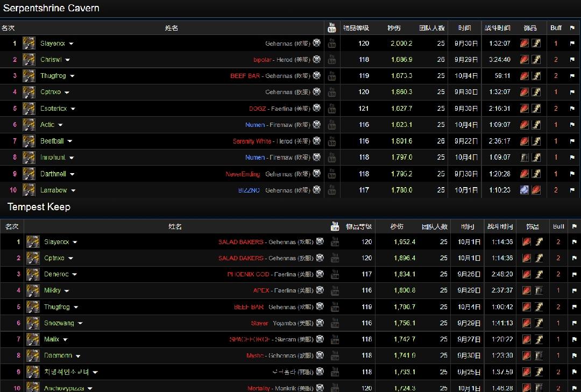Click the blue trinket icon in Larrabow's row
Viewport: 581px width, 392px height.
point(525,190)
